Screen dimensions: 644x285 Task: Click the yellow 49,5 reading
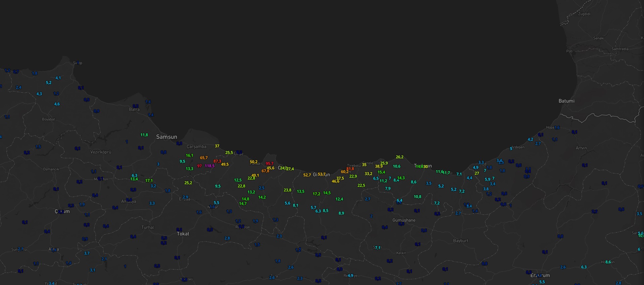coord(225,164)
